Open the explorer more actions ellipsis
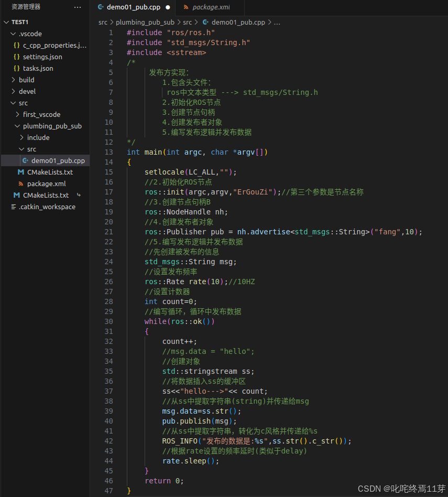448x497 pixels. (78, 7)
